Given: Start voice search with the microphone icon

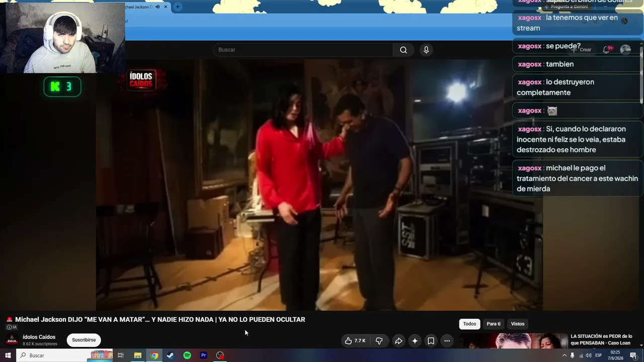Looking at the screenshot, I should [x=426, y=50].
